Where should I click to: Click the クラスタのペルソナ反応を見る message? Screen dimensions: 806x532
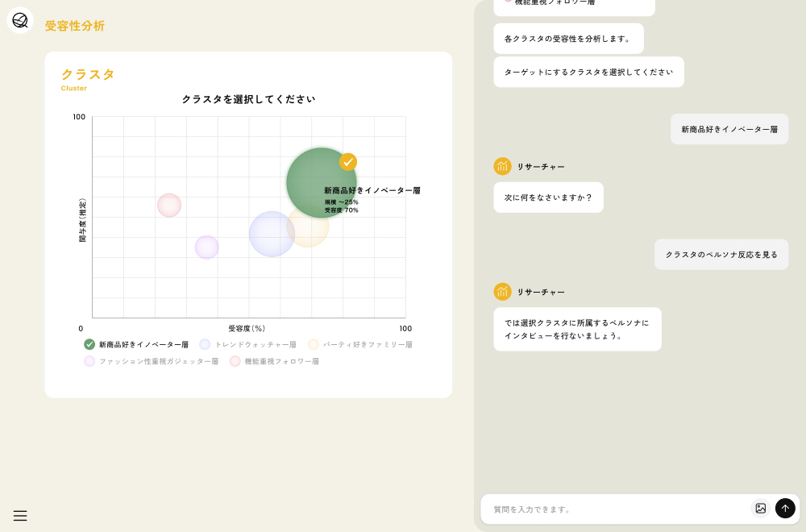pyautogui.click(x=721, y=255)
